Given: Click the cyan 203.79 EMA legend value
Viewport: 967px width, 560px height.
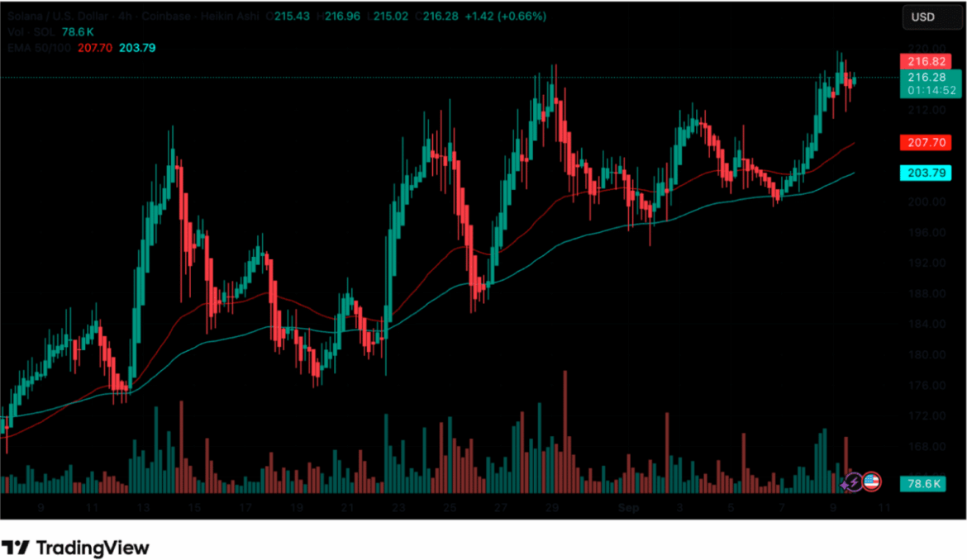Looking at the screenshot, I should click(137, 48).
